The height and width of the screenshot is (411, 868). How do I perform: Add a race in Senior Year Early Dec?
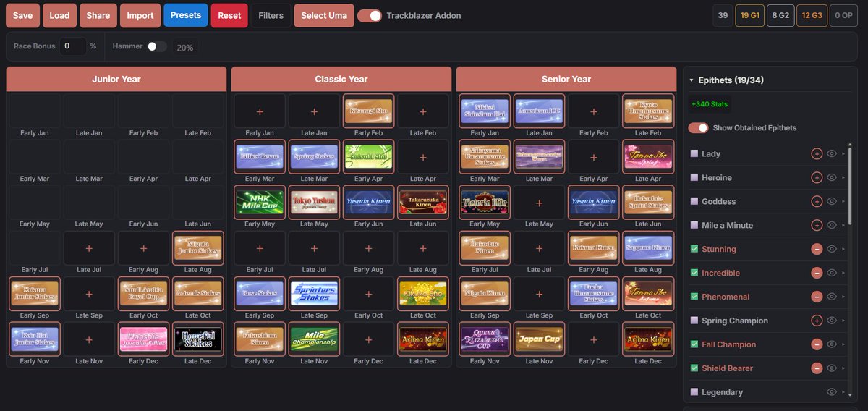(x=593, y=339)
